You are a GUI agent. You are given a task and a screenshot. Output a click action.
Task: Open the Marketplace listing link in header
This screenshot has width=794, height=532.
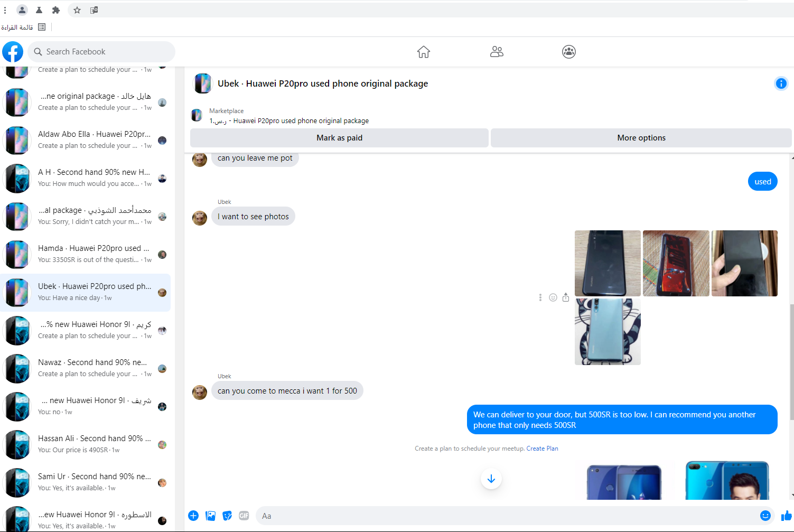pyautogui.click(x=289, y=121)
